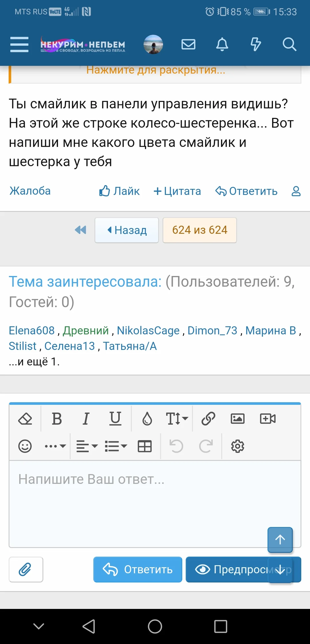Open the user avatar profile menu
The height and width of the screenshot is (644, 310).
[x=153, y=45]
